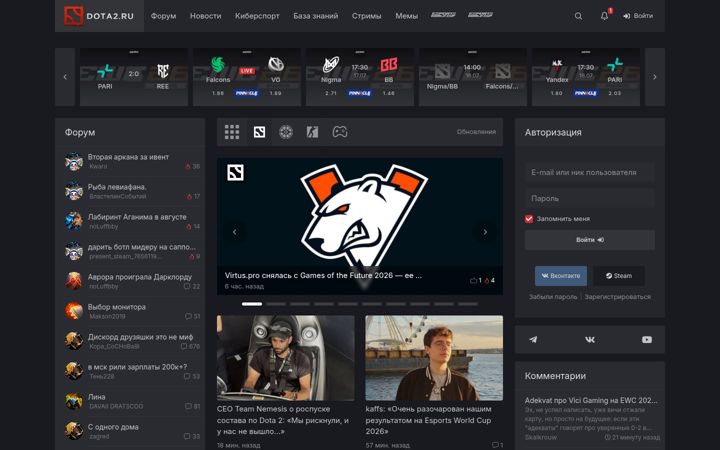Viewport: 720px width, 450px height.
Task: Focus the Пароль field
Action: [590, 198]
